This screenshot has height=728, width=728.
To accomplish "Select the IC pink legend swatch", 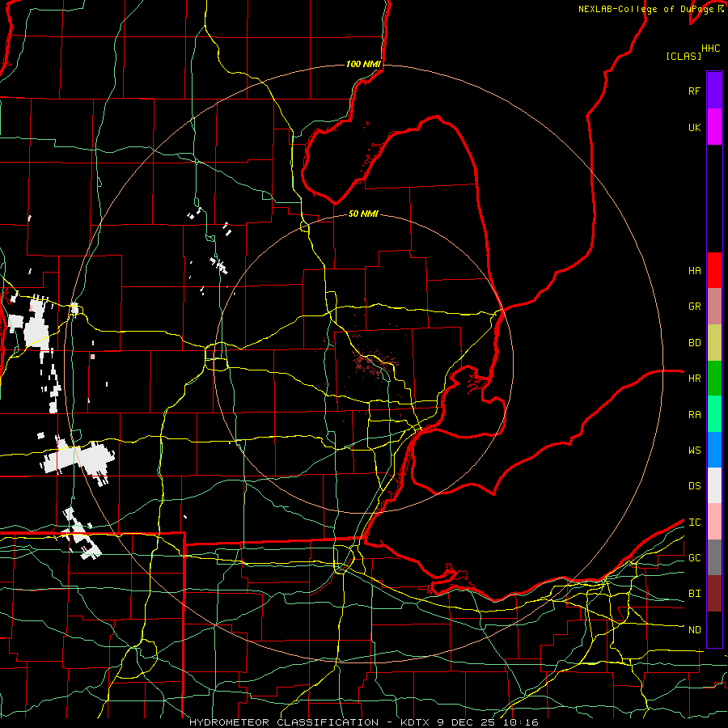I will 714,522.
